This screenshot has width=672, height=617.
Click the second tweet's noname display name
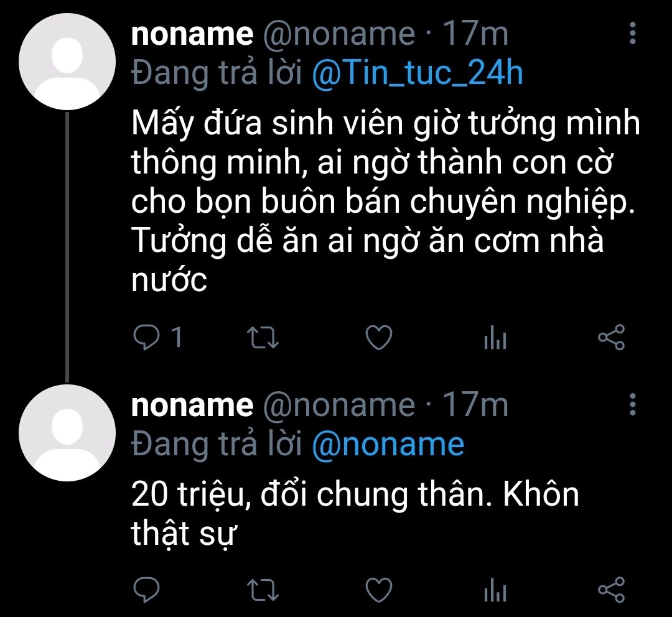[x=192, y=406]
